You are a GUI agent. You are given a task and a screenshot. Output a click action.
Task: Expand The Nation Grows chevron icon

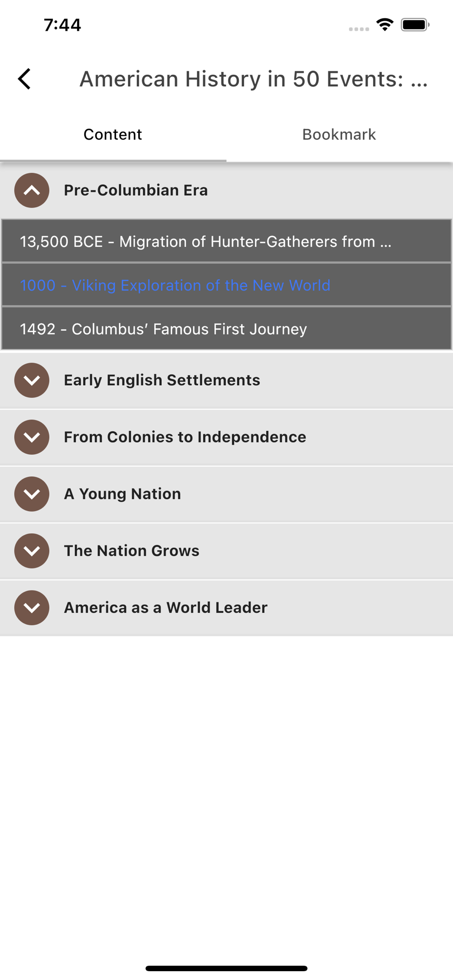32,551
